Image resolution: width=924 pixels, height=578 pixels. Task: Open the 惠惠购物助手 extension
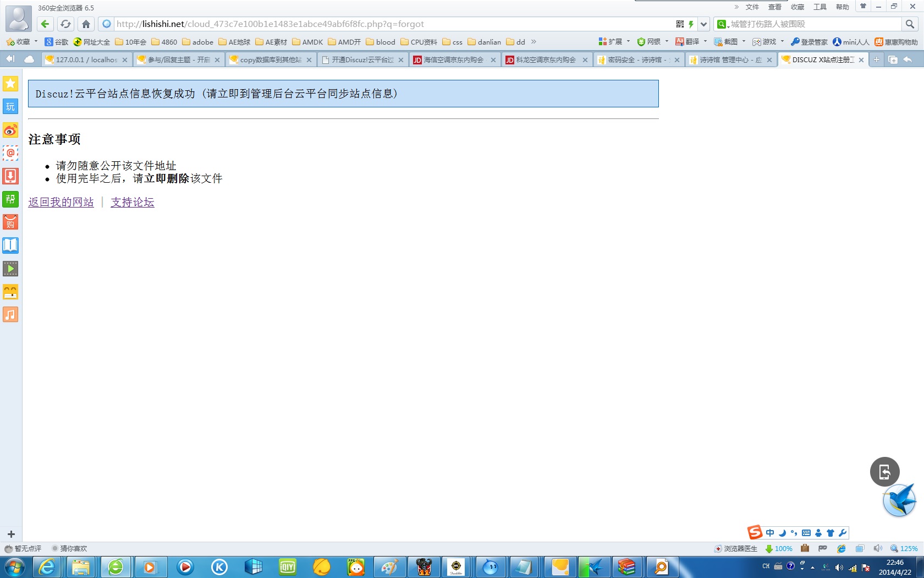pyautogui.click(x=896, y=42)
